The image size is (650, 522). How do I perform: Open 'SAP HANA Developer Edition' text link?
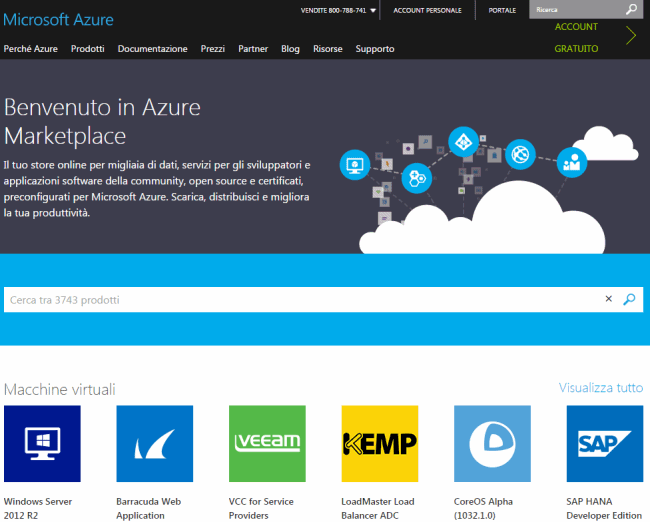click(604, 508)
